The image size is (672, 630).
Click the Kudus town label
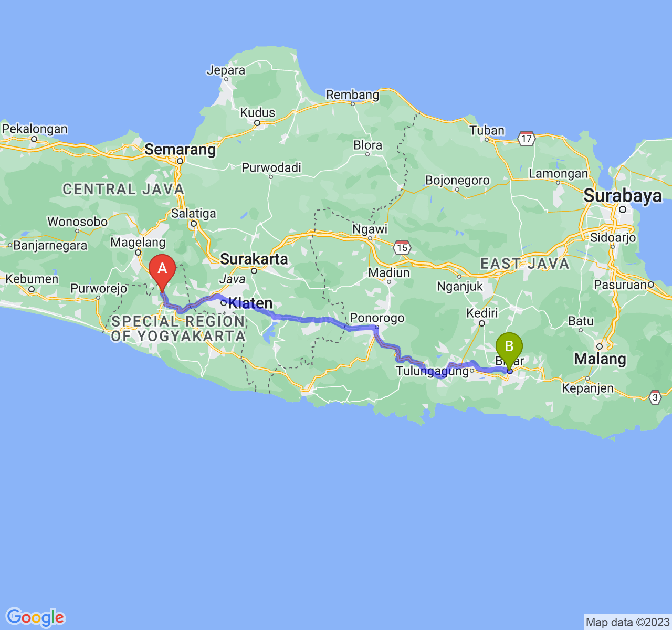tap(257, 113)
